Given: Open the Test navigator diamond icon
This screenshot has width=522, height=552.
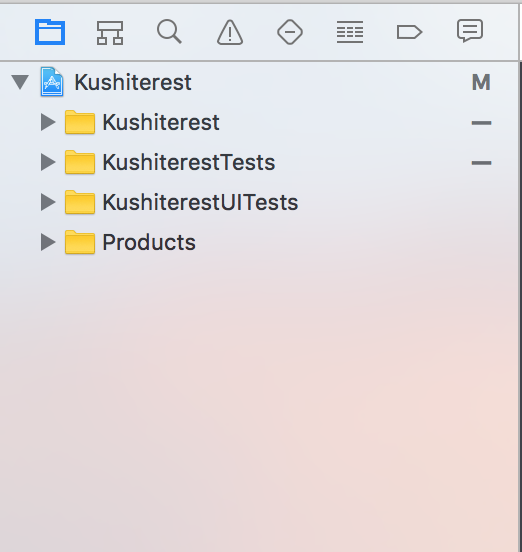Looking at the screenshot, I should (x=290, y=32).
